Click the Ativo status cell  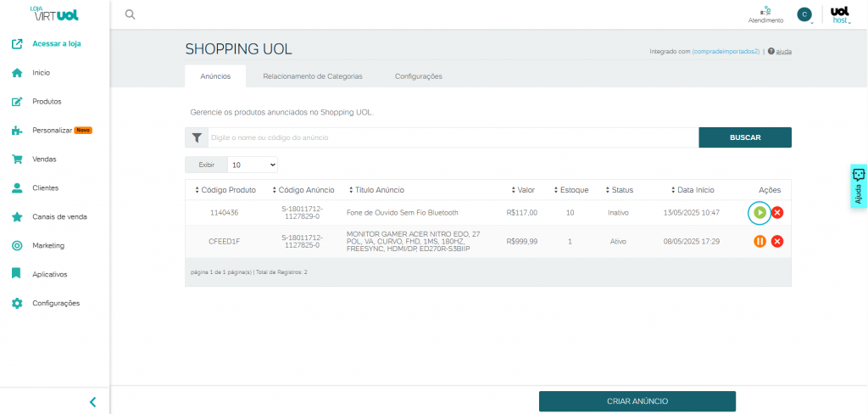[x=618, y=242]
